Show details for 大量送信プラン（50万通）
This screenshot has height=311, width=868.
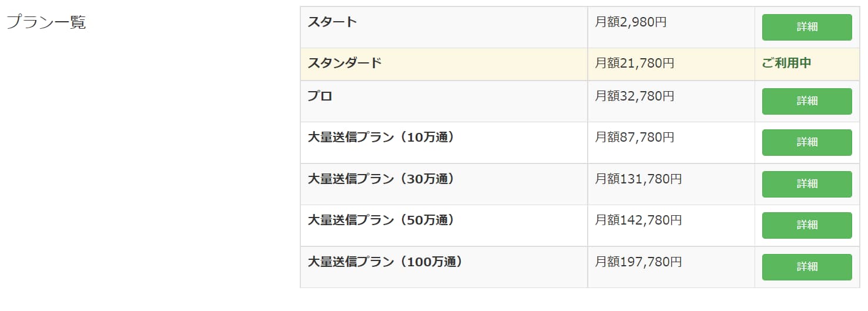click(807, 225)
